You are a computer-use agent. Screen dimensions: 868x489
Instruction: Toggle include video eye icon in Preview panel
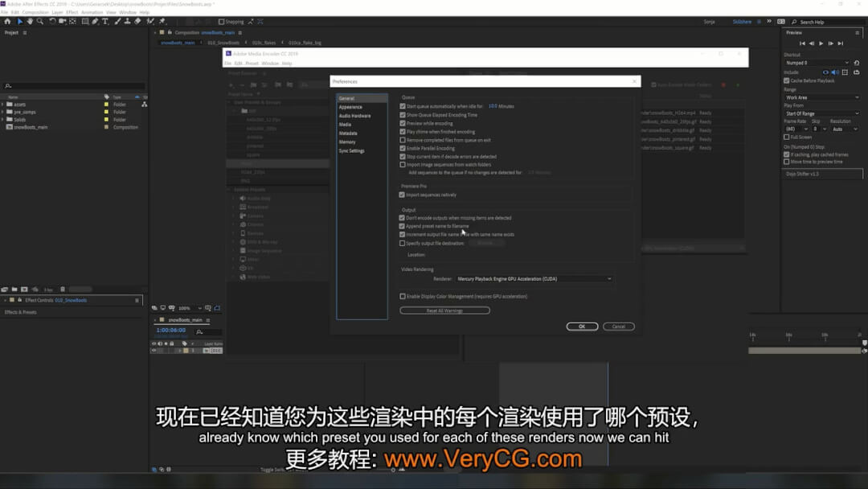(825, 72)
